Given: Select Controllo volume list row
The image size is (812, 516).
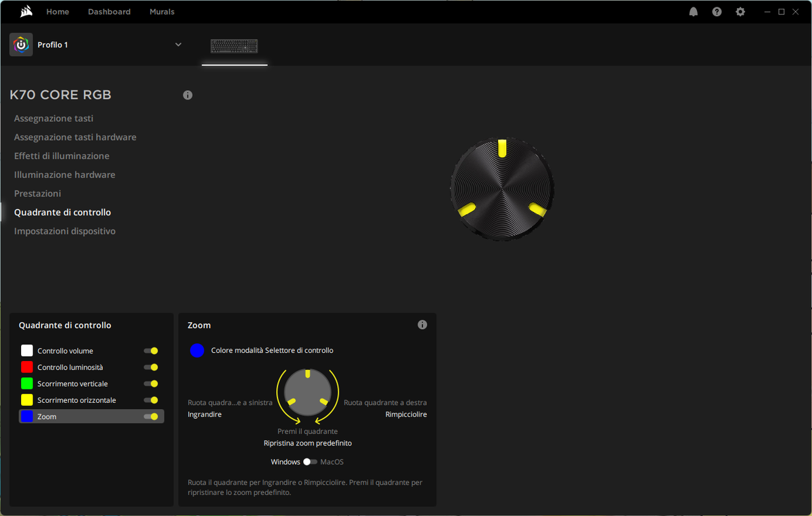Looking at the screenshot, I should click(x=91, y=351).
